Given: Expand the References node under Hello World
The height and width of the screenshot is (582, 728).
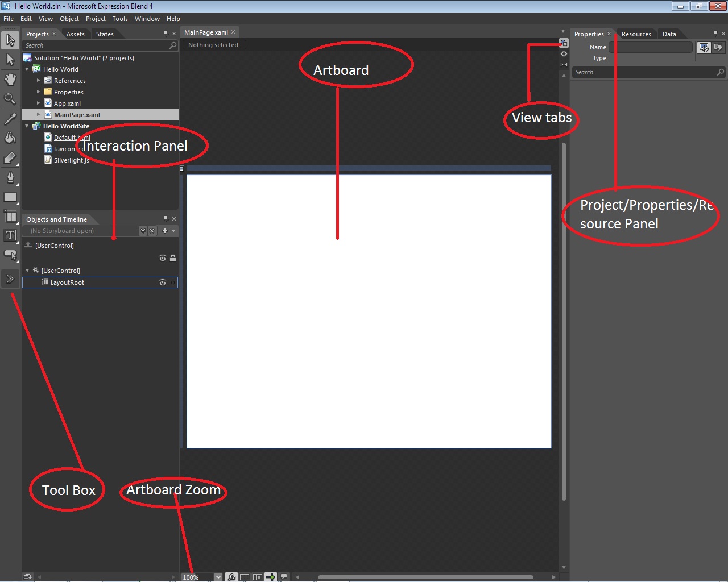Looking at the screenshot, I should 39,80.
